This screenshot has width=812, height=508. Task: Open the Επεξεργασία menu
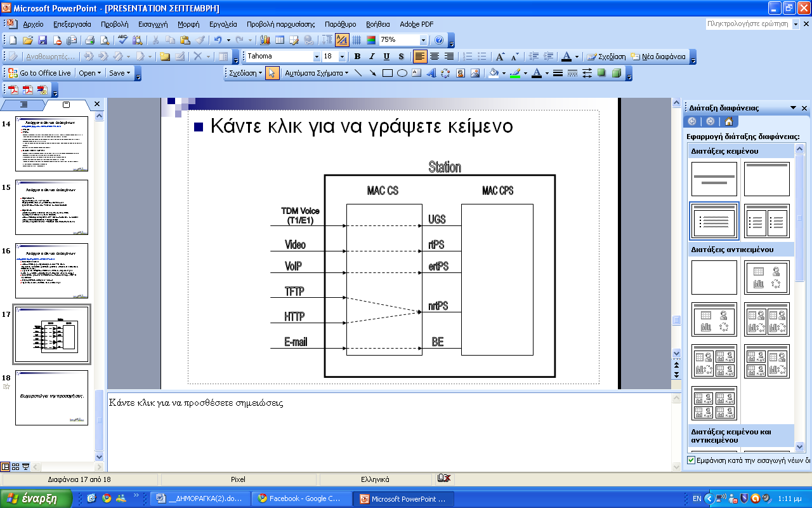pos(72,24)
